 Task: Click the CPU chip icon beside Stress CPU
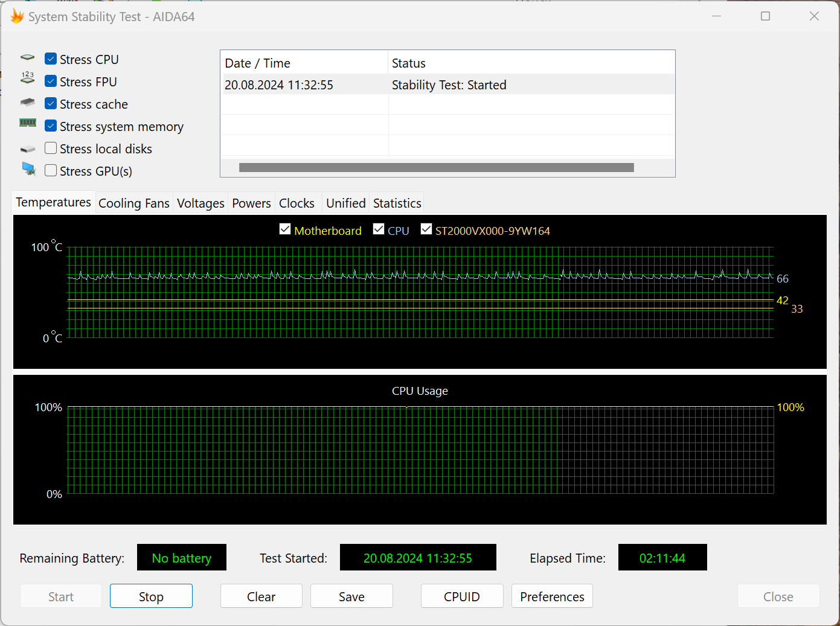point(28,58)
